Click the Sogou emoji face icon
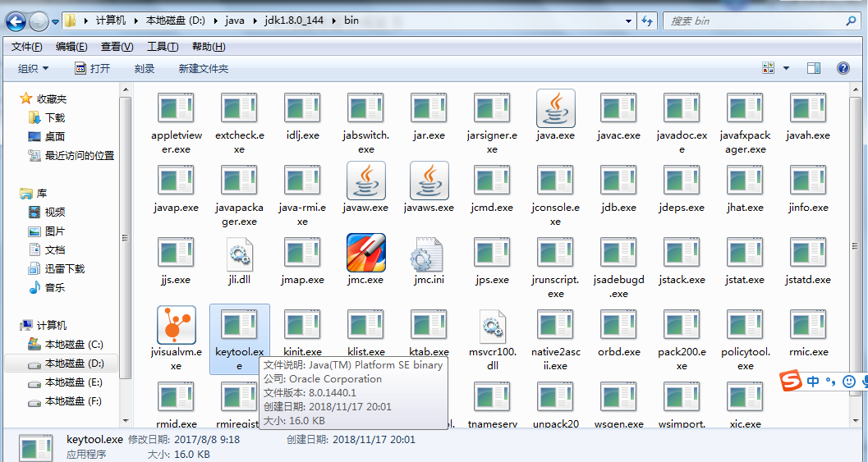The image size is (868, 462). 848,381
